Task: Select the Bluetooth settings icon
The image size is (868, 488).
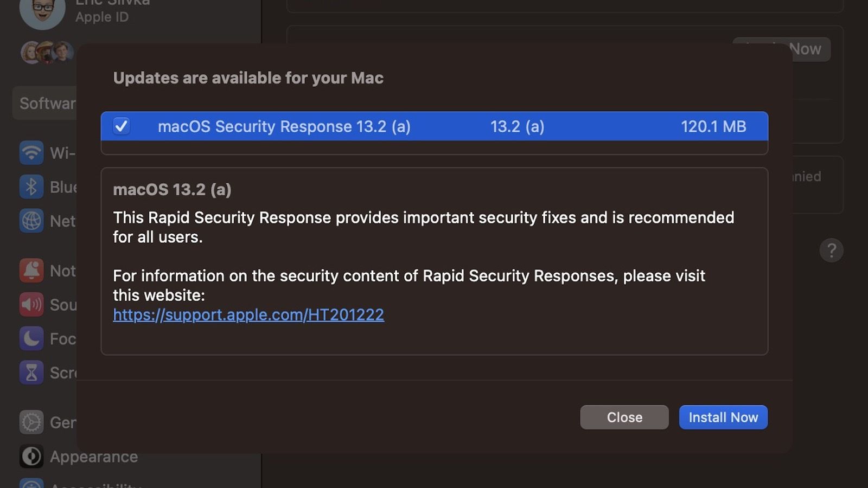Action: 32,187
